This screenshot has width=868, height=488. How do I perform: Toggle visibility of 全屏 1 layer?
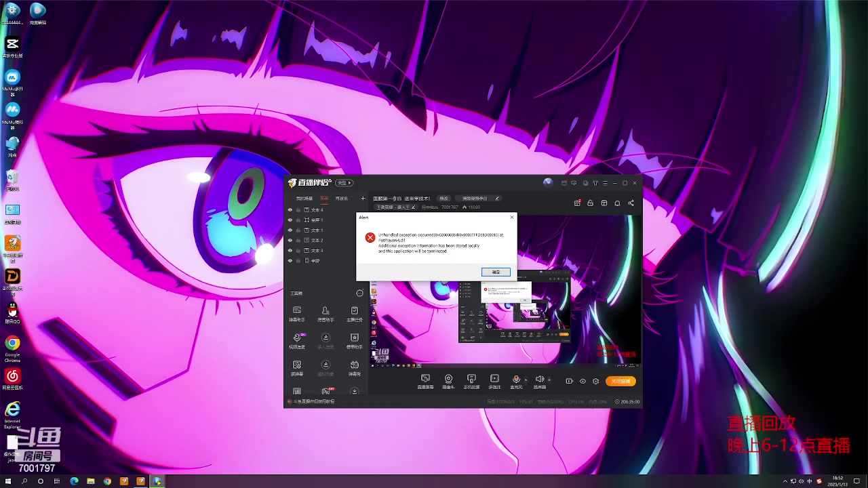tap(290, 220)
